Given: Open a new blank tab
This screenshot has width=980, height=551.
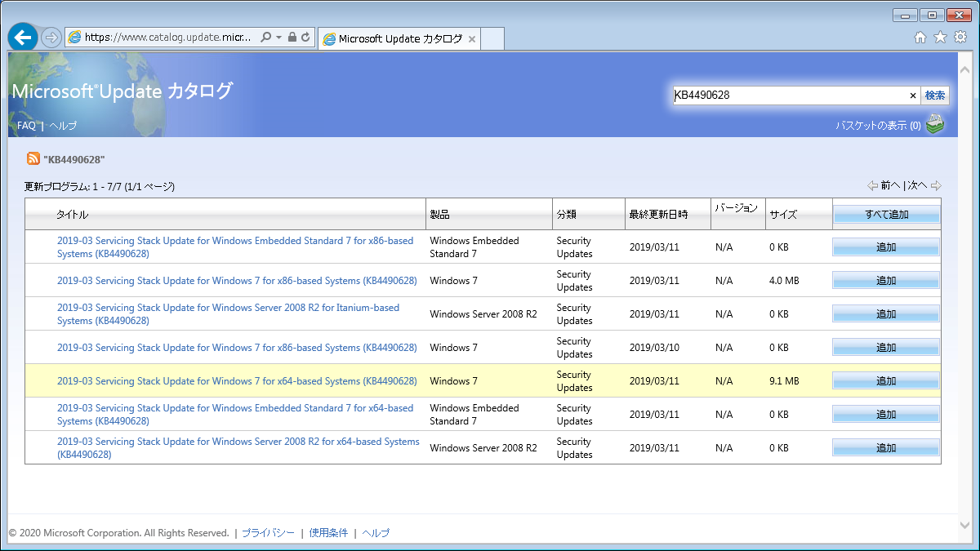Looking at the screenshot, I should (492, 38).
